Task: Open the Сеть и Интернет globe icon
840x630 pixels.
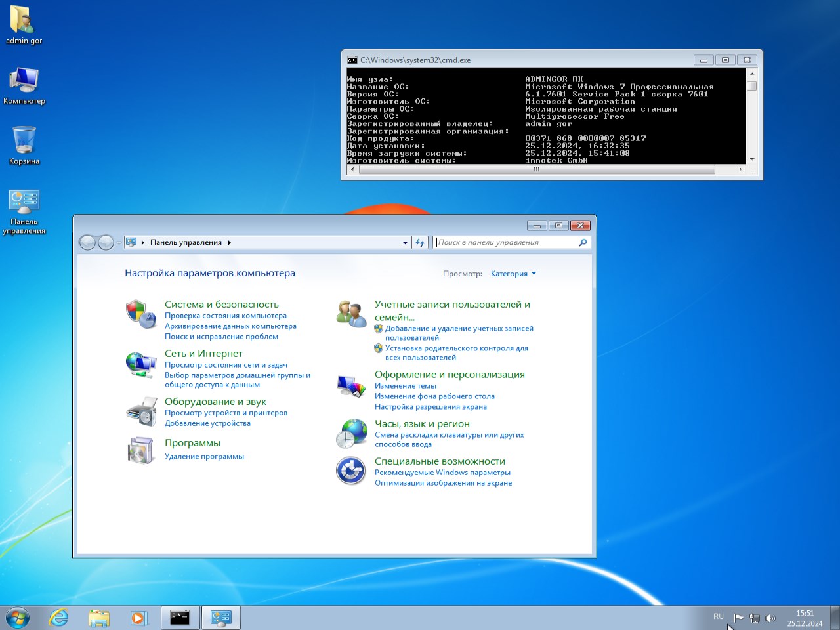Action: click(140, 364)
